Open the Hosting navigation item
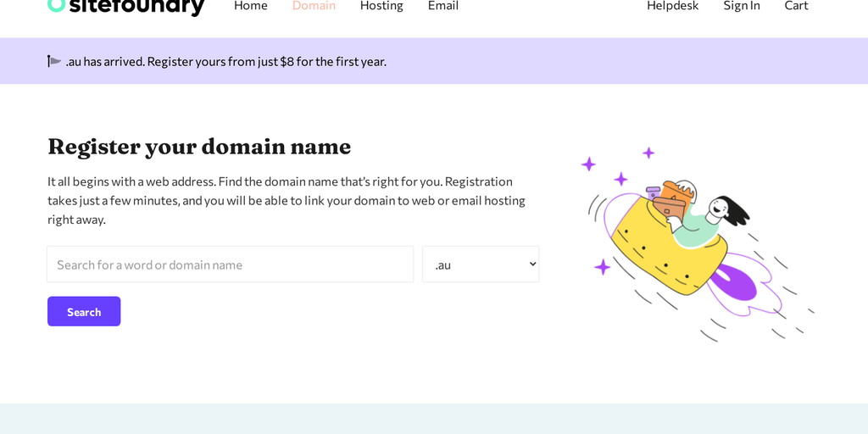 [381, 6]
